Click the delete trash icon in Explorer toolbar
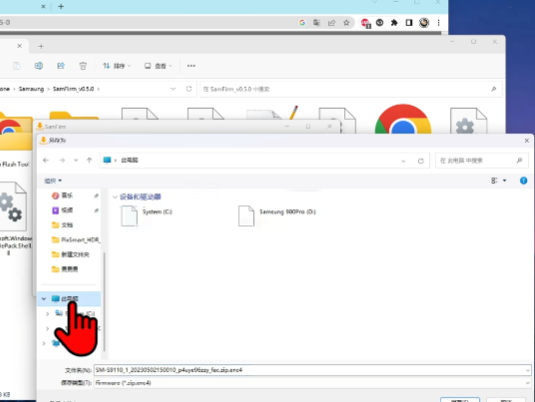535x402 pixels. [x=83, y=66]
